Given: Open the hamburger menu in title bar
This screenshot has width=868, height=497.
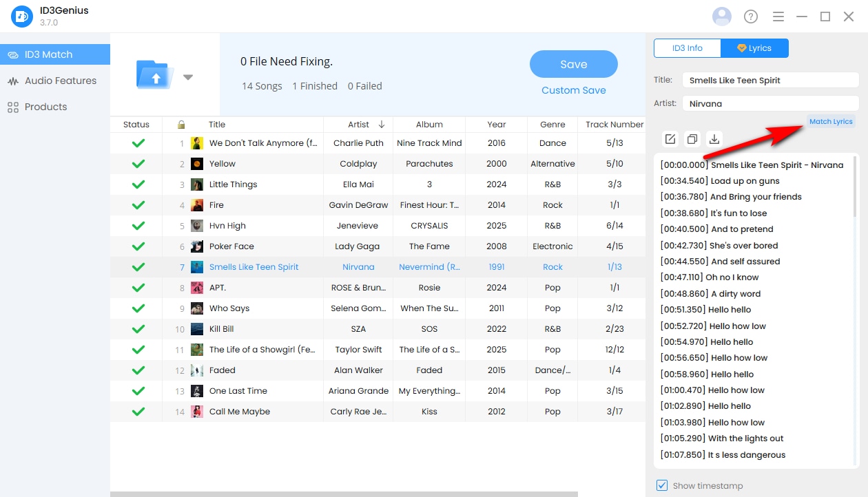Looking at the screenshot, I should pyautogui.click(x=778, y=17).
